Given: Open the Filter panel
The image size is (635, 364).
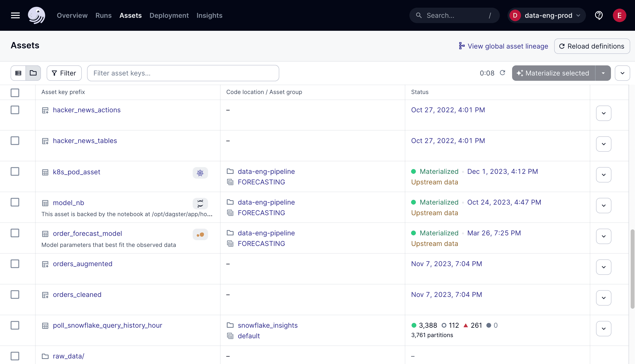Looking at the screenshot, I should [64, 73].
